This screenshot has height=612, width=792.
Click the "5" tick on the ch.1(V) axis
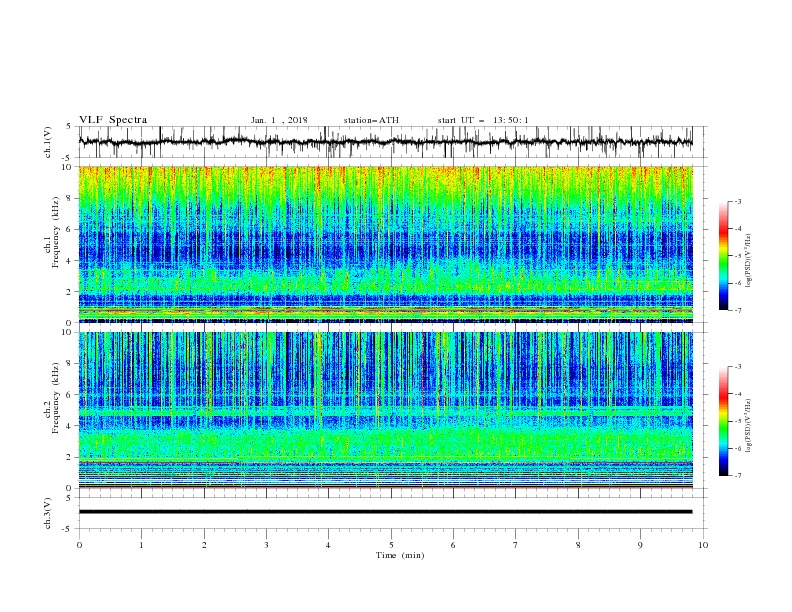[71, 126]
